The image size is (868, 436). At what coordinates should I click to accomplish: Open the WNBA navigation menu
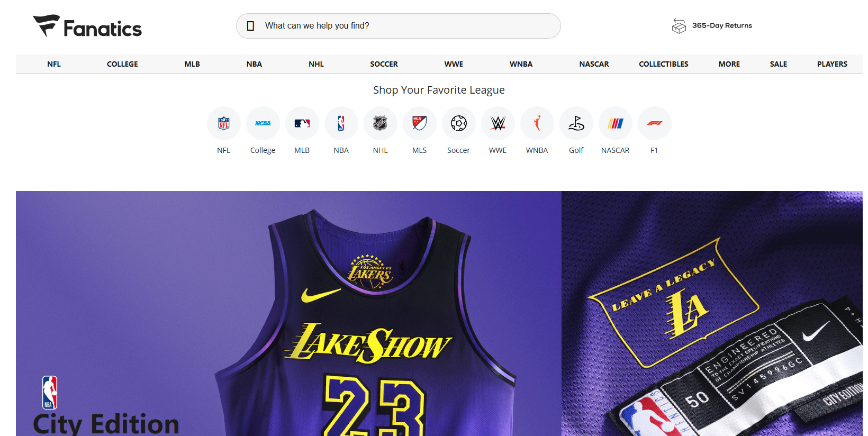pos(521,64)
